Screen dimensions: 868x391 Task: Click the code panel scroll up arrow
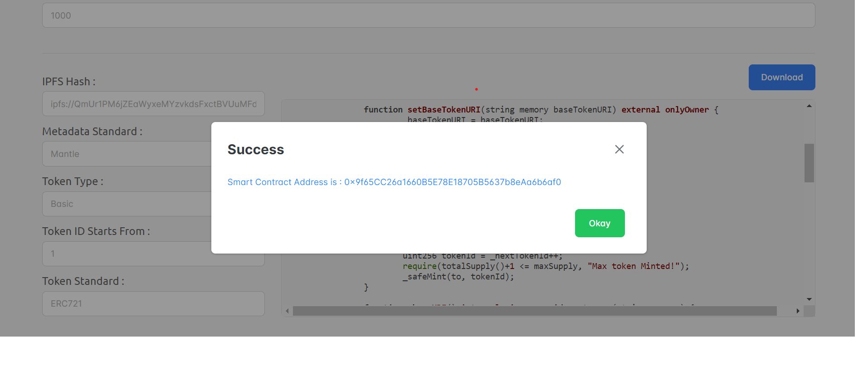(x=809, y=106)
